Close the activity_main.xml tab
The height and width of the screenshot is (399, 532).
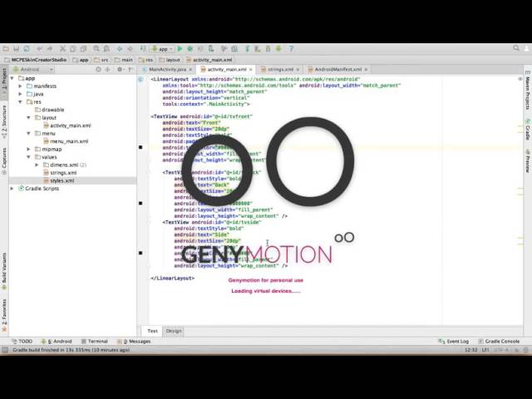[x=251, y=70]
